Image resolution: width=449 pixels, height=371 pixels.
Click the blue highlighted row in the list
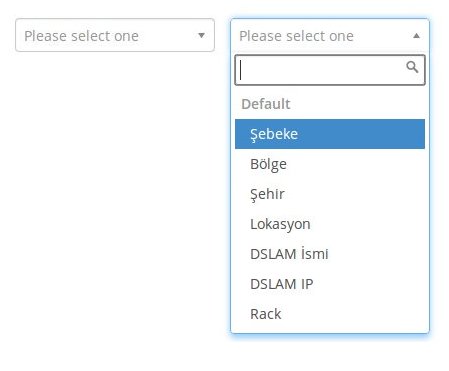(330, 134)
